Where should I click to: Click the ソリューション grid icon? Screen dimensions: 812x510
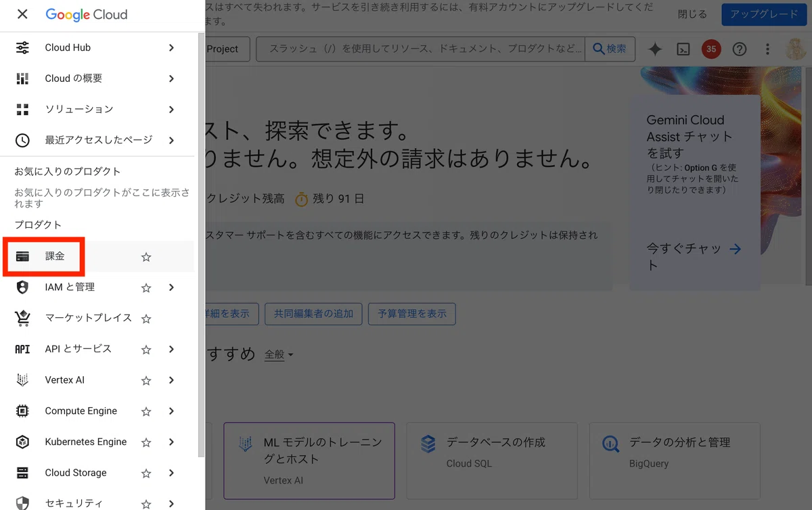(22, 110)
